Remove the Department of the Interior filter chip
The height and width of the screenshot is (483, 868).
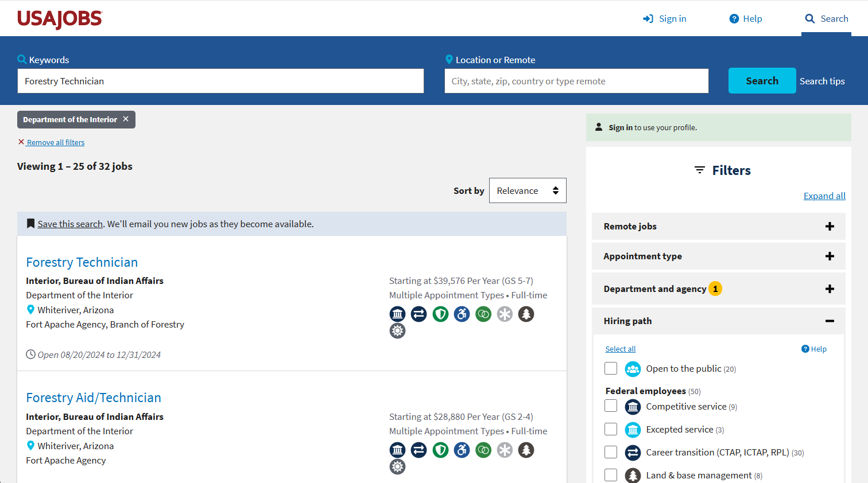click(126, 119)
